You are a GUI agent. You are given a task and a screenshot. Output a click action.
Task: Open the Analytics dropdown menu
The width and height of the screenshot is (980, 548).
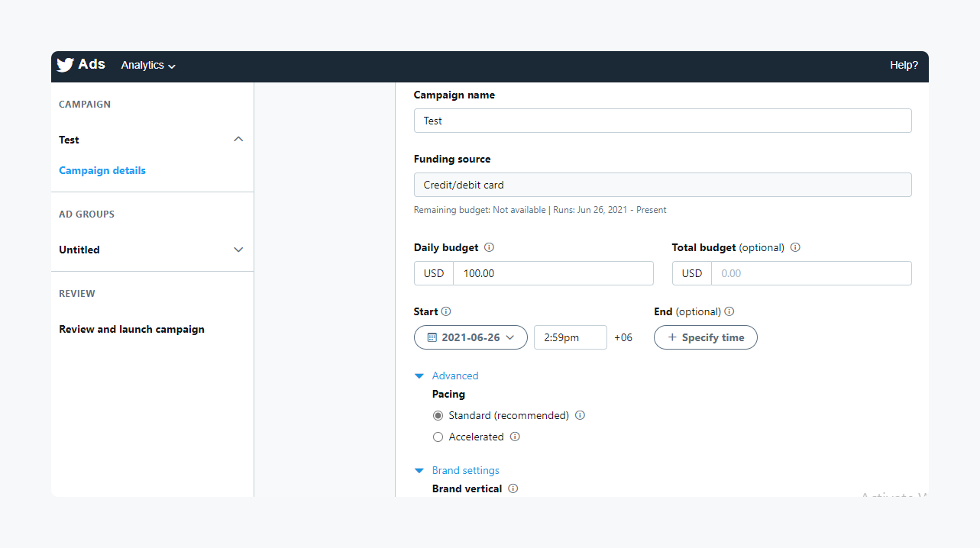coord(148,66)
